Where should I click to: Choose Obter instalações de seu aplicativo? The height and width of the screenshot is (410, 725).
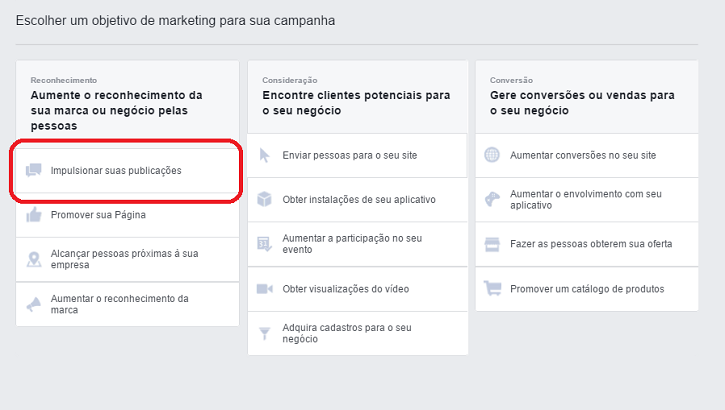(358, 200)
